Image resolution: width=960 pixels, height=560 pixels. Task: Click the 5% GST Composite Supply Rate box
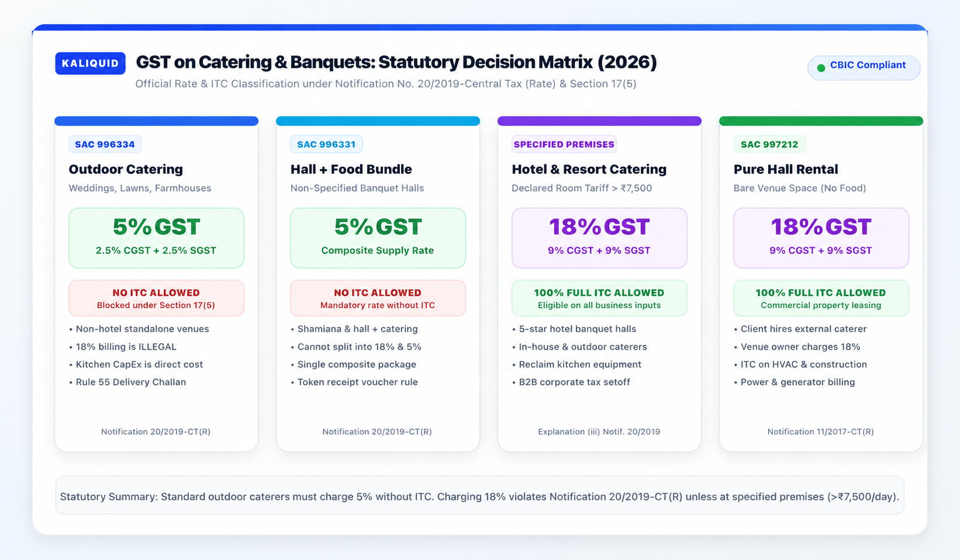[x=378, y=238]
